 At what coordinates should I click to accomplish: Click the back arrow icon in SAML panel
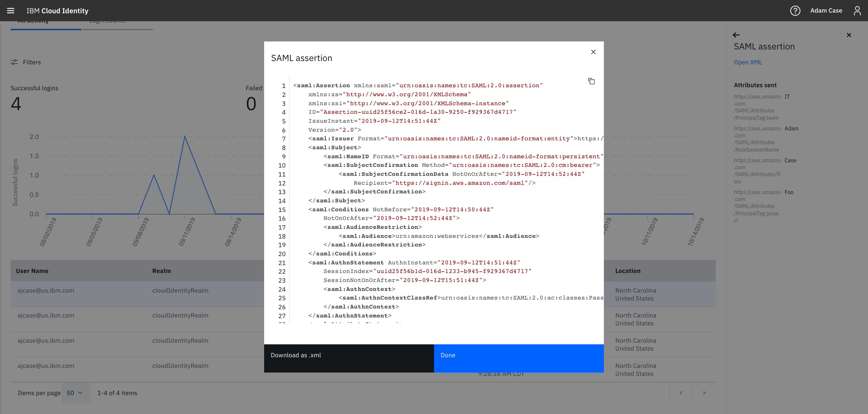pos(736,34)
